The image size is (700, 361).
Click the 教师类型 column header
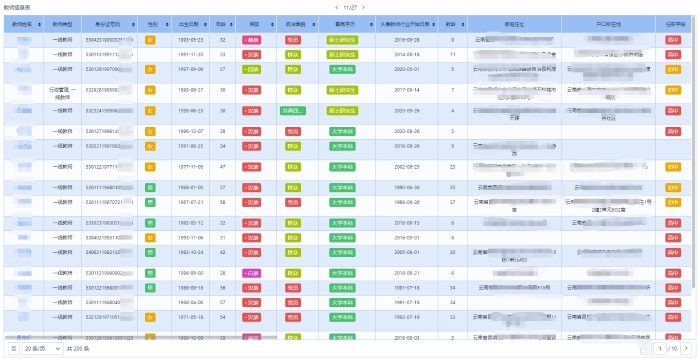62,24
